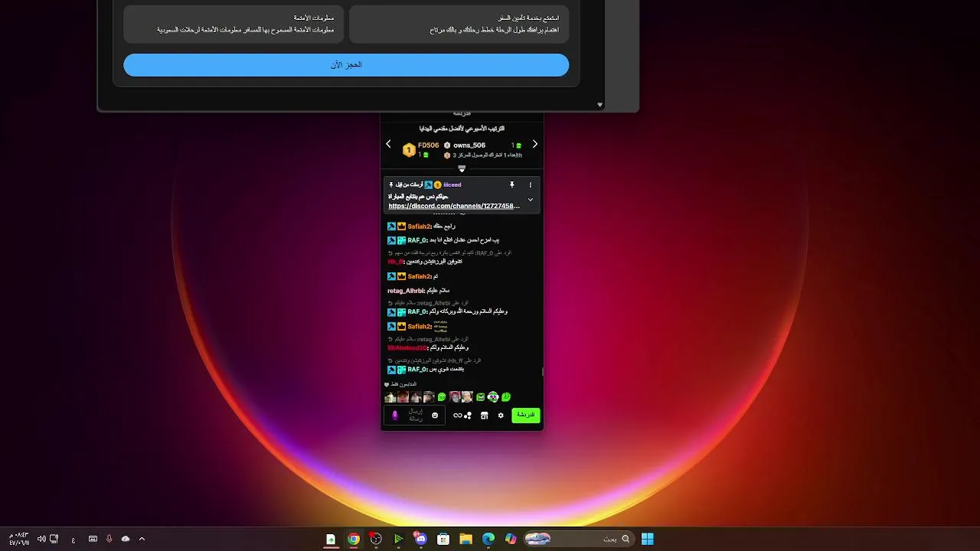Click username iiiceed in pinned message
980x551 pixels.
click(x=452, y=184)
